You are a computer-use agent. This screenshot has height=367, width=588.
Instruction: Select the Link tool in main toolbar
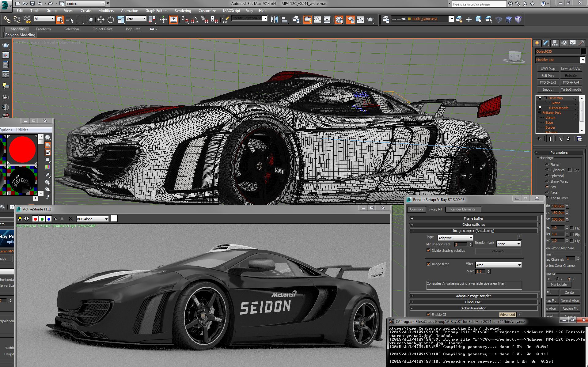click(x=7, y=19)
